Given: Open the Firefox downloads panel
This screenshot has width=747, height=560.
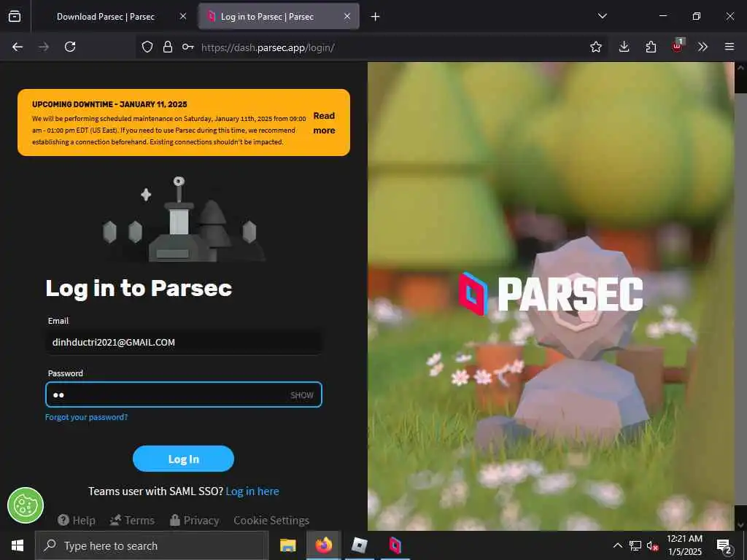Looking at the screenshot, I should 624,47.
